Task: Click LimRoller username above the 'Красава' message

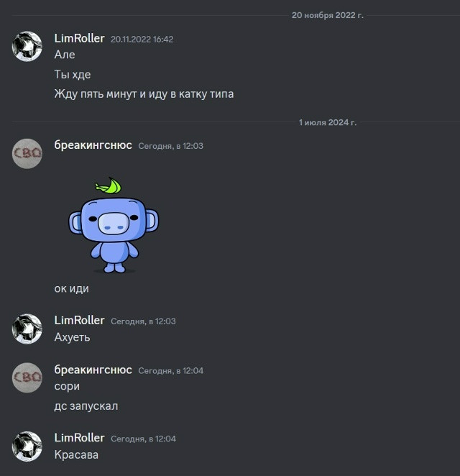Action: 80,438
